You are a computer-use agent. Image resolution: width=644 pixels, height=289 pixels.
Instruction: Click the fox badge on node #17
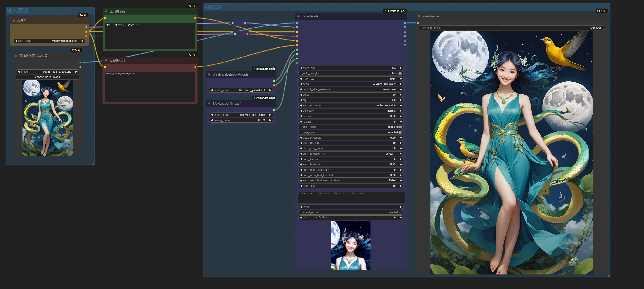pos(604,11)
